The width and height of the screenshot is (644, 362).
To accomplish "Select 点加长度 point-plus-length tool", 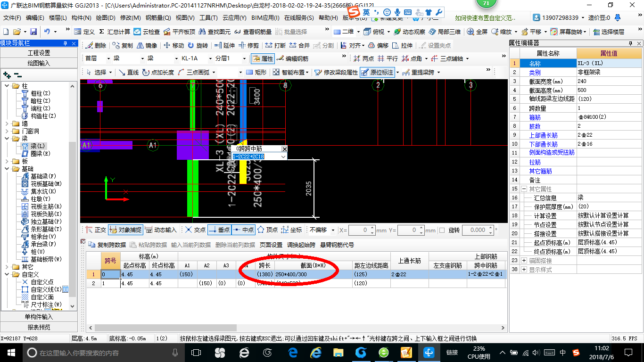I will pyautogui.click(x=158, y=72).
